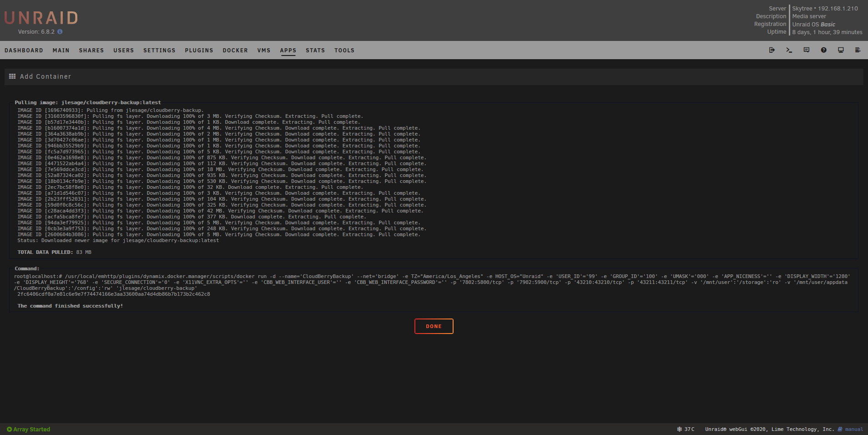This screenshot has width=868, height=435.
Task: Open the system Info monitor icon
Action: point(841,50)
